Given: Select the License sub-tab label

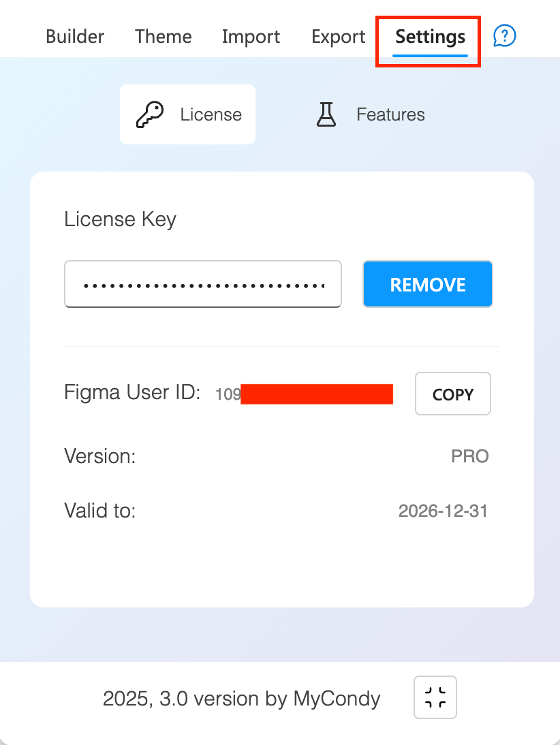Looking at the screenshot, I should click(211, 114).
